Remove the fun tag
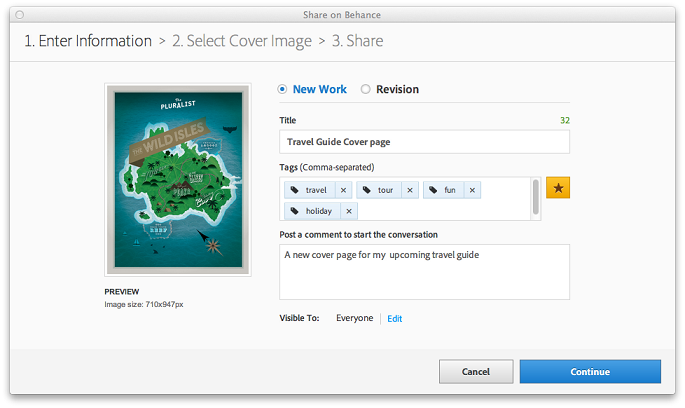Image resolution: width=685 pixels, height=408 pixels. (x=472, y=190)
